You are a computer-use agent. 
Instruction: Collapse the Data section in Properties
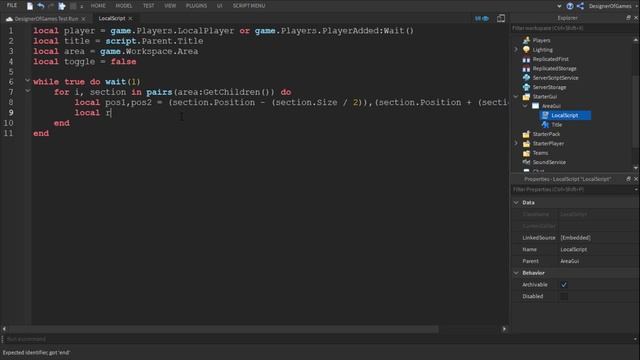[x=516, y=202]
